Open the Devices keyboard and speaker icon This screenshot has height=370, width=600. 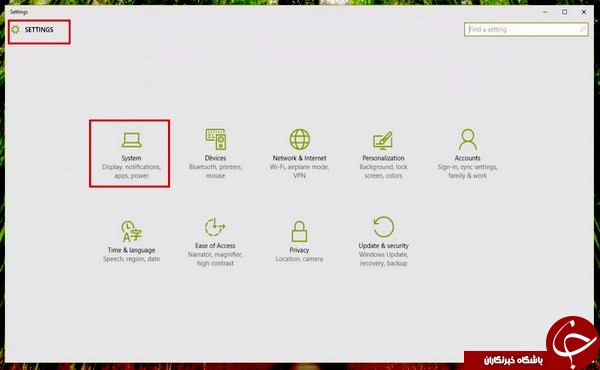point(216,139)
